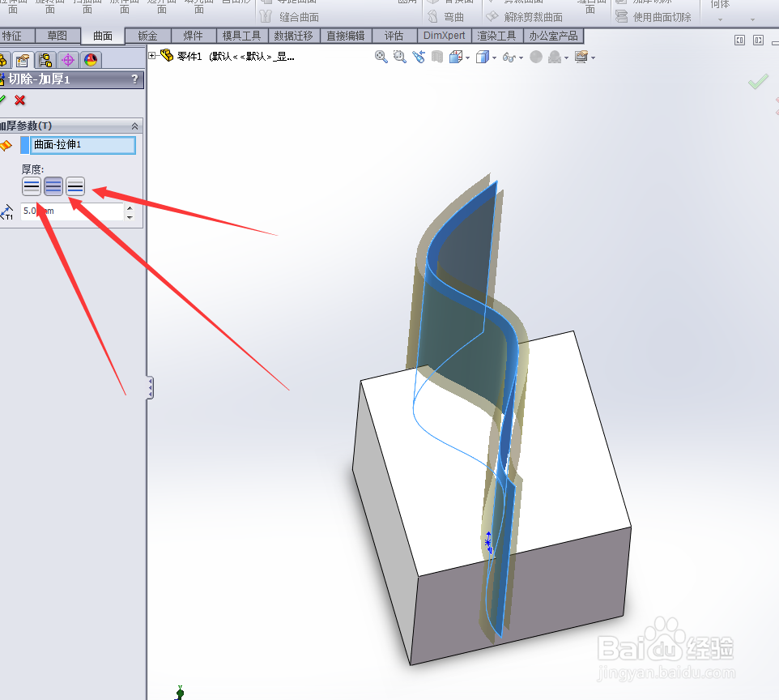The height and width of the screenshot is (700, 779).
Task: Click the Hide/Show Items glasses icon
Action: click(509, 58)
